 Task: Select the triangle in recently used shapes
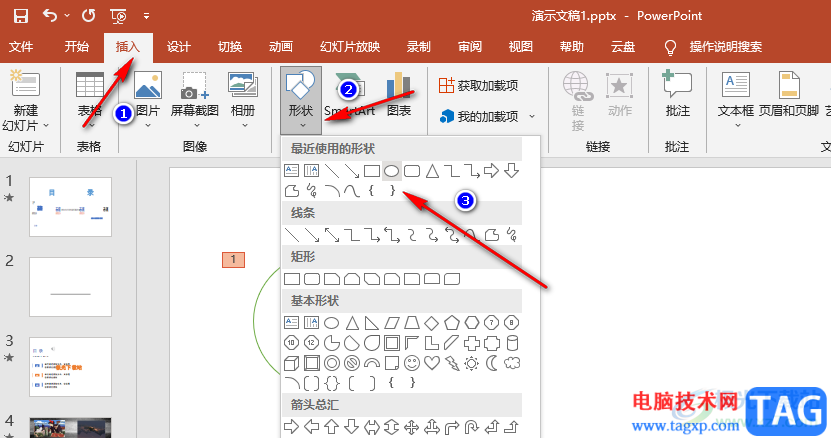point(432,171)
